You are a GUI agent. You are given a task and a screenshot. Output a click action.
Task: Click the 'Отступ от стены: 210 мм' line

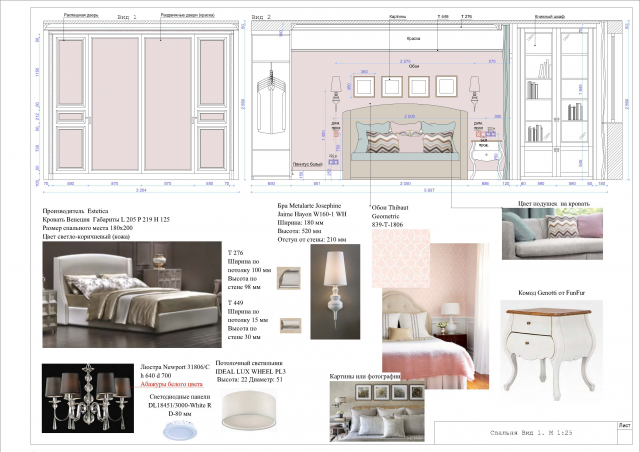[312, 240]
